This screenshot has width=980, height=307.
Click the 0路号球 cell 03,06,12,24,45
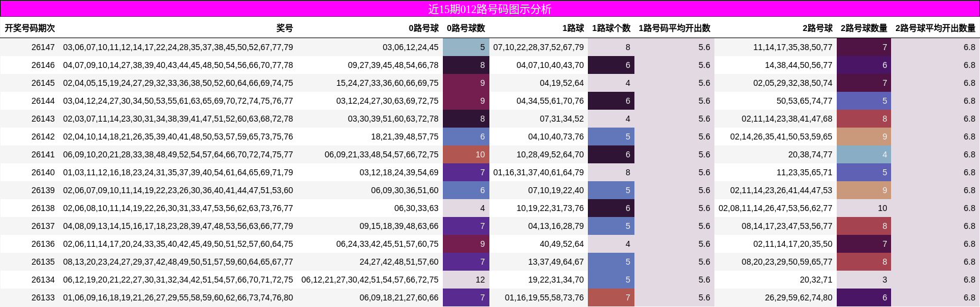(411, 47)
